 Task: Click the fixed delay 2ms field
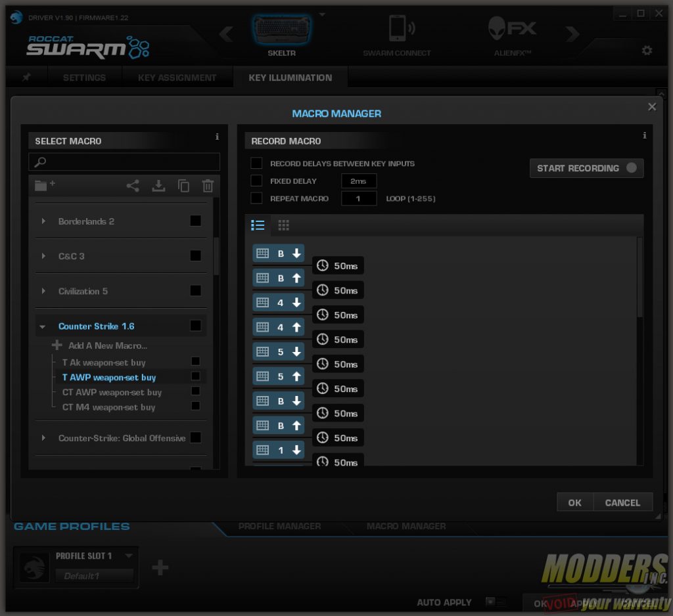point(359,181)
